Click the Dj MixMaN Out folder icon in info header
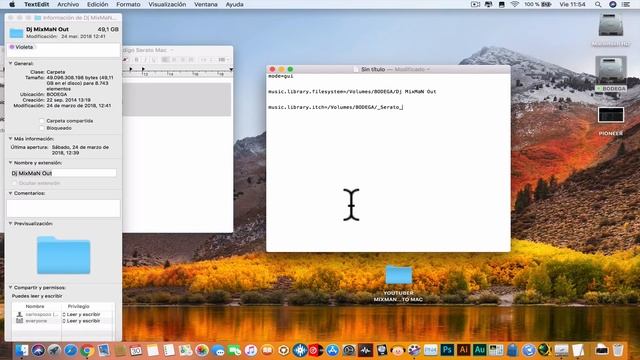 point(16,33)
